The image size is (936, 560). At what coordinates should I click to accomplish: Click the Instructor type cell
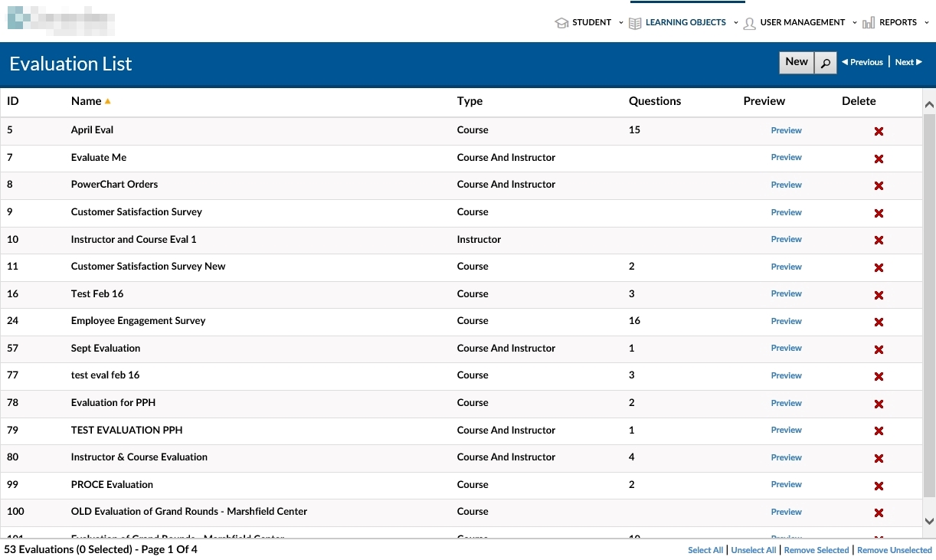[479, 240]
